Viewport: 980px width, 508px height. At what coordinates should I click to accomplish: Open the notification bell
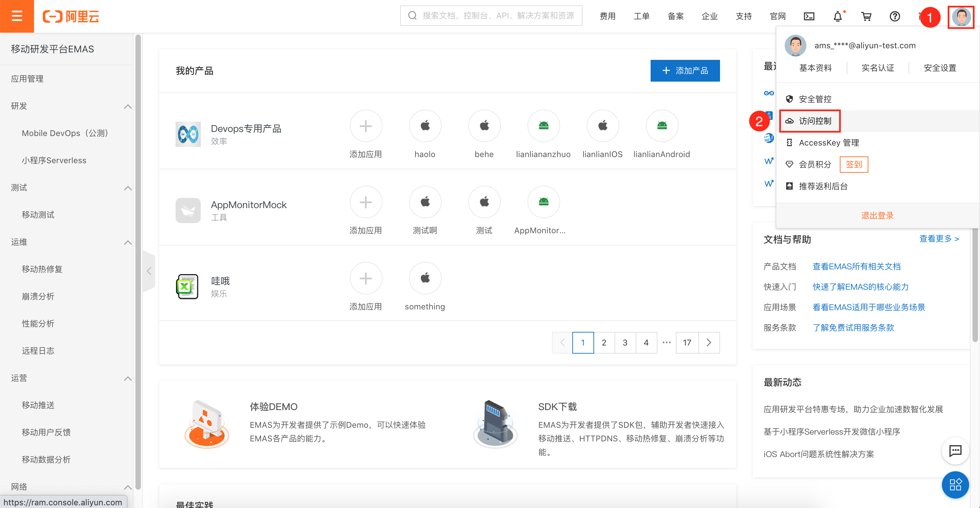(838, 16)
